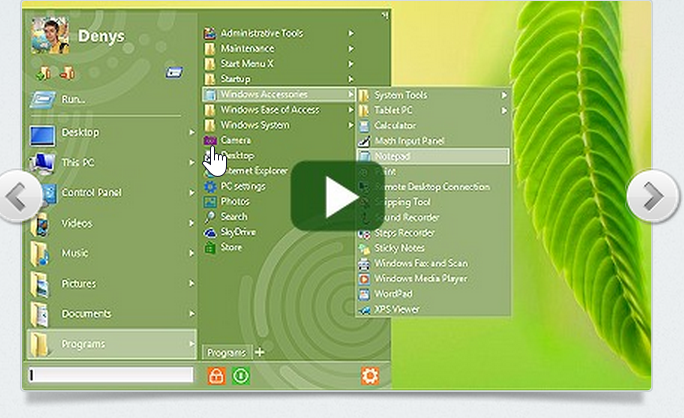
Task: Expand Pictures submenu arrow
Action: pyautogui.click(x=192, y=283)
